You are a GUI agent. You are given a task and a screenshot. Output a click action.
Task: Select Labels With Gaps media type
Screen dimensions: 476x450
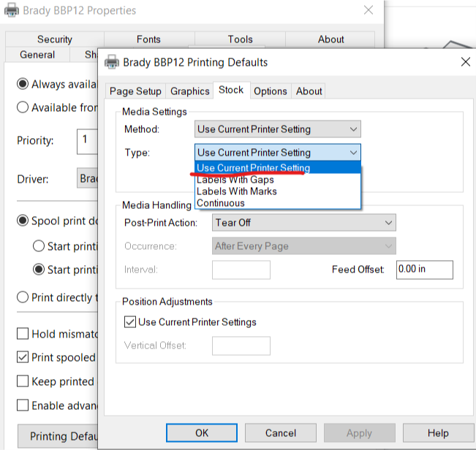(x=235, y=180)
